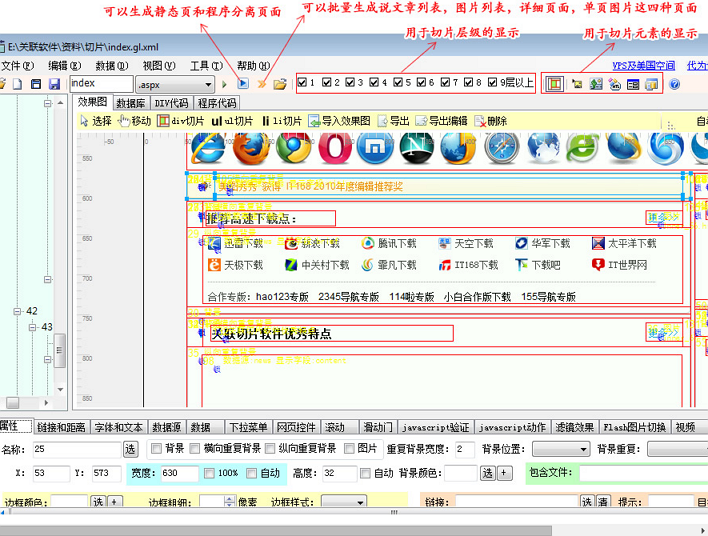708x536 pixels.
Task: Click the 选 button for 背景颜色
Action: tap(488, 473)
